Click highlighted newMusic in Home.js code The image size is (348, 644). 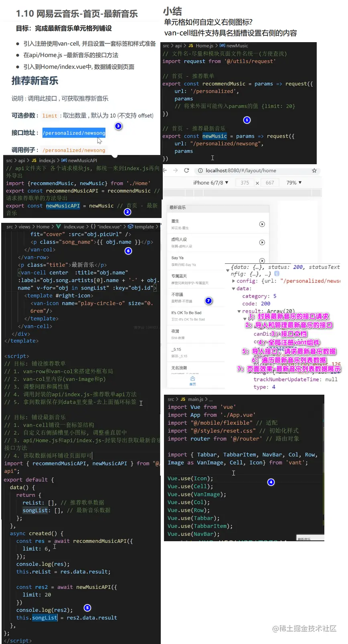pyautogui.click(x=214, y=136)
